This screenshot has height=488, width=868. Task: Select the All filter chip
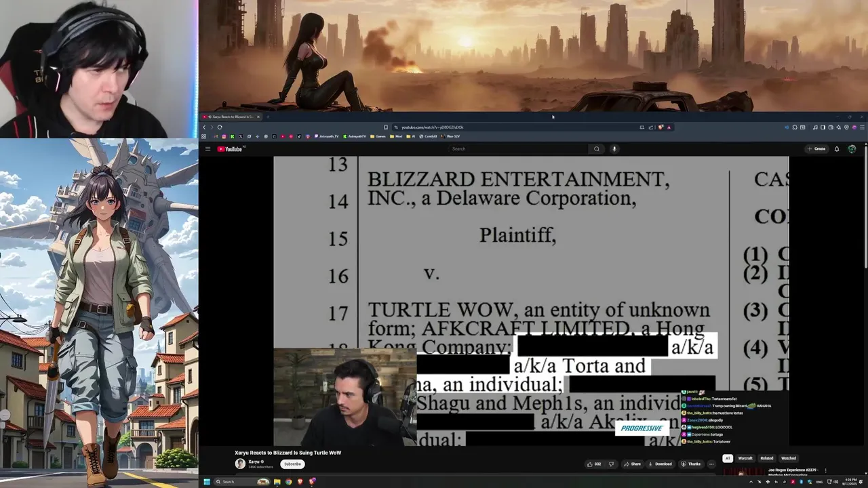(x=728, y=458)
